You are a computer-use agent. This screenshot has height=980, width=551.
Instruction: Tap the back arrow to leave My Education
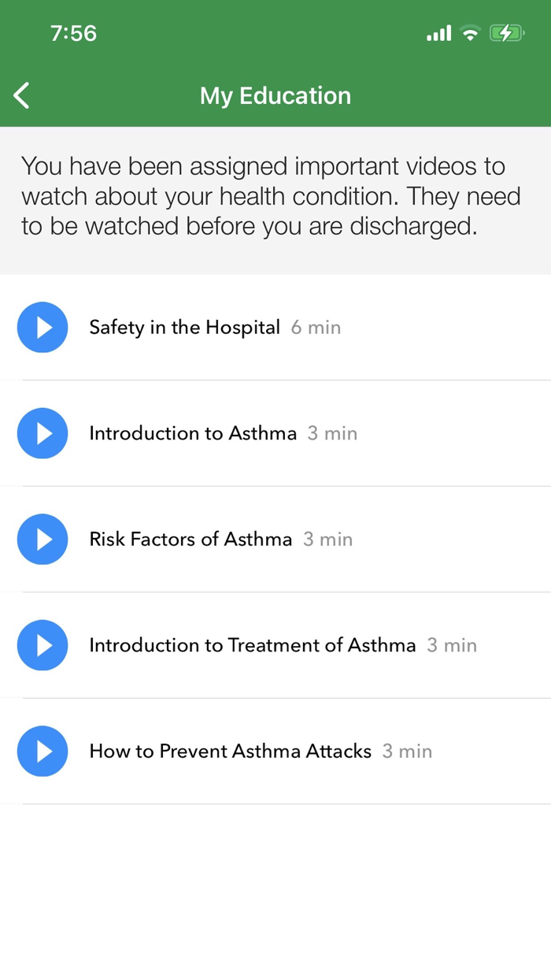click(x=20, y=95)
